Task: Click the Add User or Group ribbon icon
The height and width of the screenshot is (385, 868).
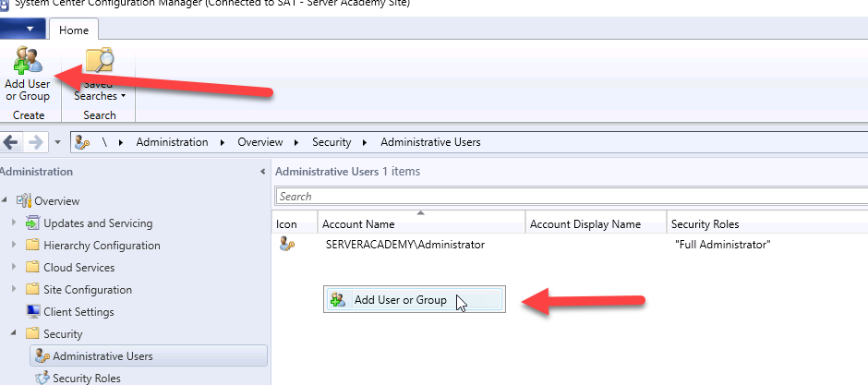Action: pos(28,60)
